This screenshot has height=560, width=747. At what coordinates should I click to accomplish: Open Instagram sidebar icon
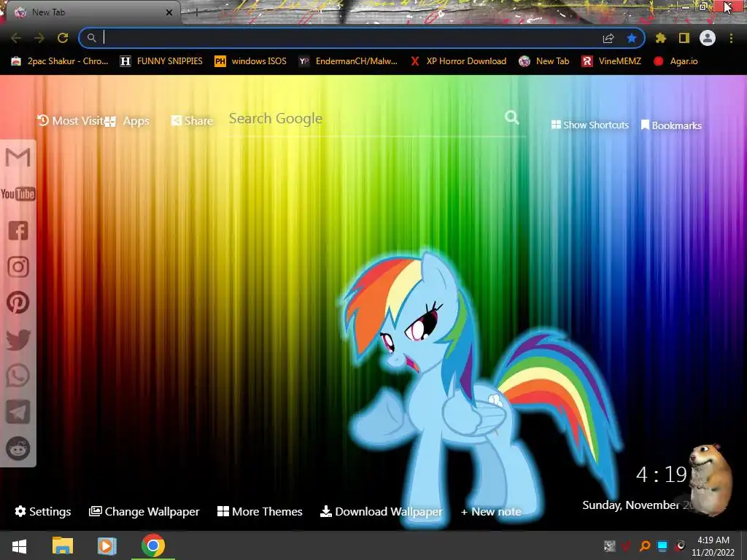tap(18, 267)
